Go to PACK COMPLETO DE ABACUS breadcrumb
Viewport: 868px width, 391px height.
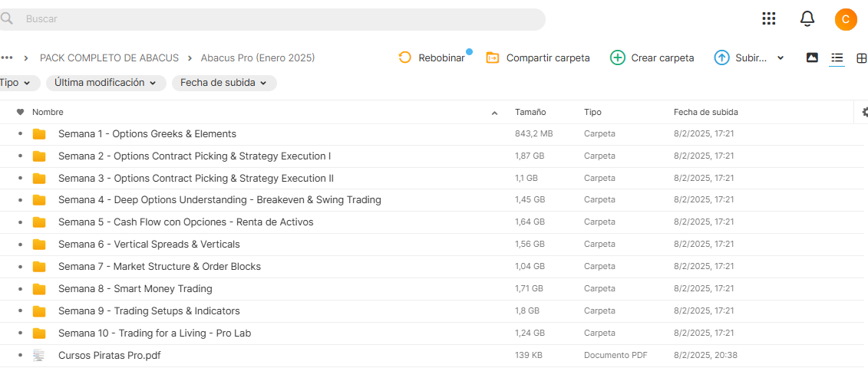pos(109,58)
